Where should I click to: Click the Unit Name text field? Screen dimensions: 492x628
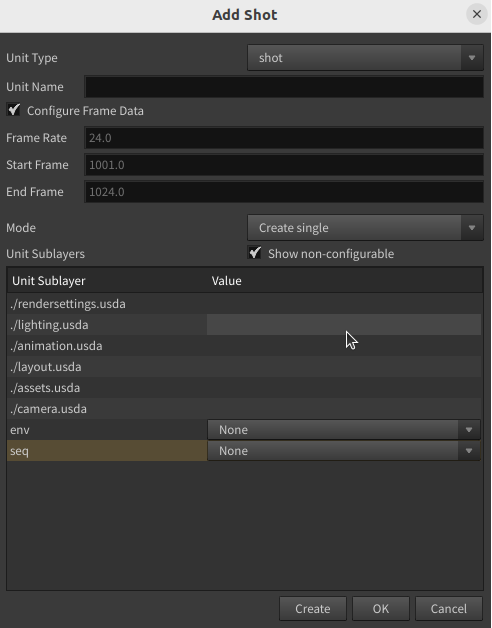284,87
